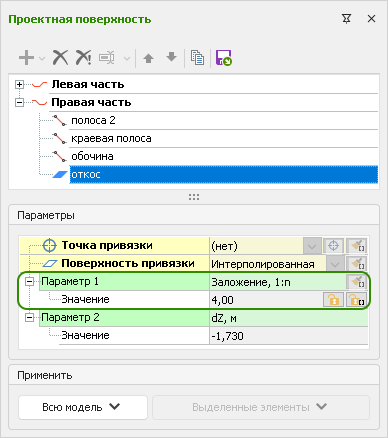Click the Параметр 1 label

coord(70,282)
